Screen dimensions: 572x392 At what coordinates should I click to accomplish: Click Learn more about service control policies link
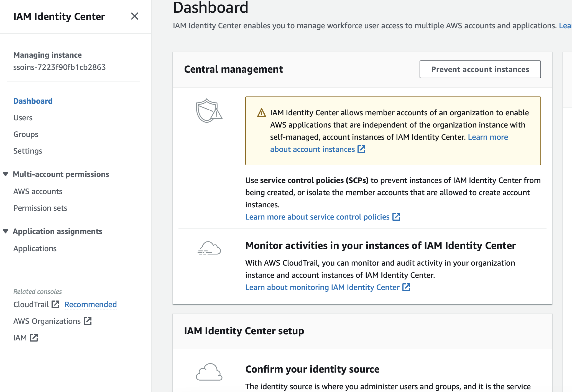[317, 217]
